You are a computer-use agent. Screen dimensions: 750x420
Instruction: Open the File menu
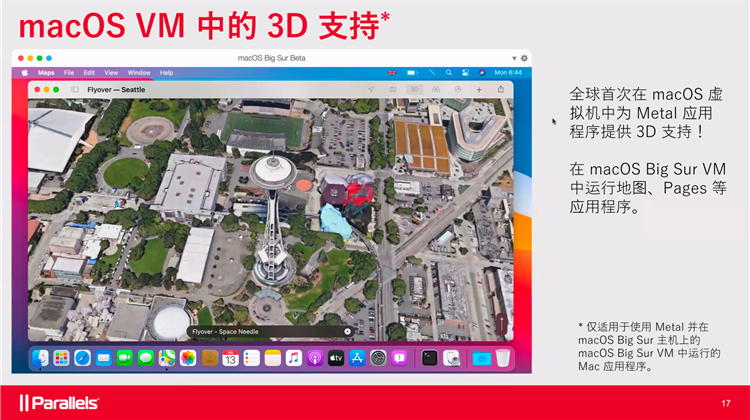pyautogui.click(x=69, y=73)
